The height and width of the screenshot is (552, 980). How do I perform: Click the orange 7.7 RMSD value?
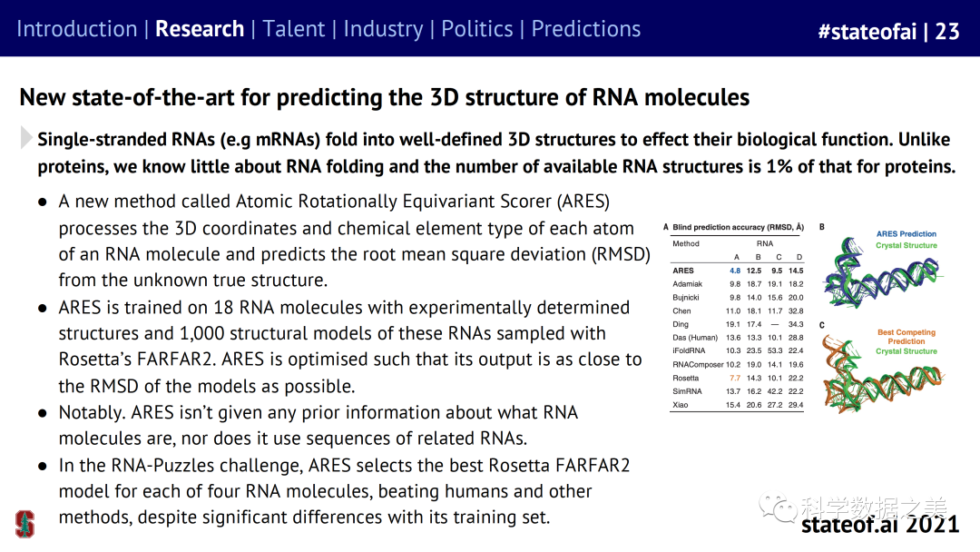tap(735, 378)
